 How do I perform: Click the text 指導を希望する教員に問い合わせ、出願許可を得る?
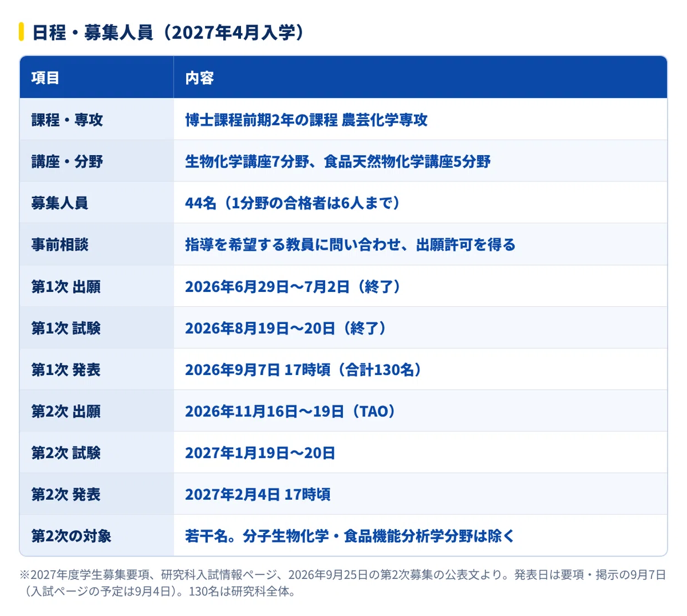click(350, 244)
